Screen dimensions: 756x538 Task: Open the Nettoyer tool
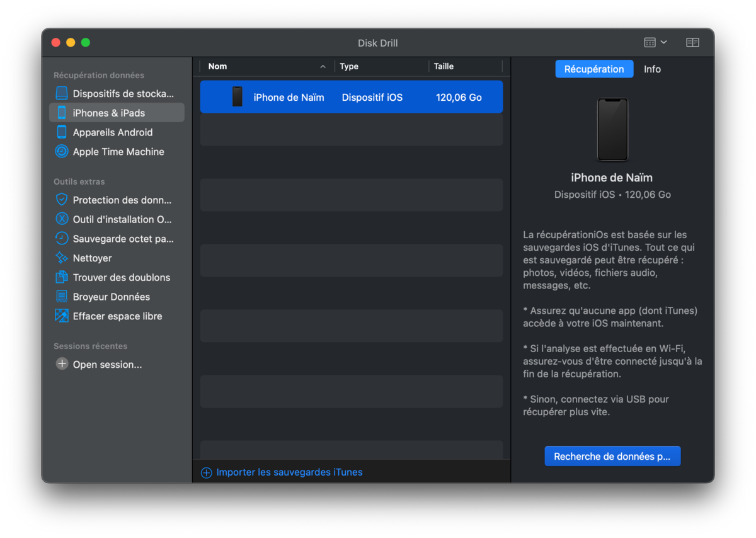(x=117, y=258)
